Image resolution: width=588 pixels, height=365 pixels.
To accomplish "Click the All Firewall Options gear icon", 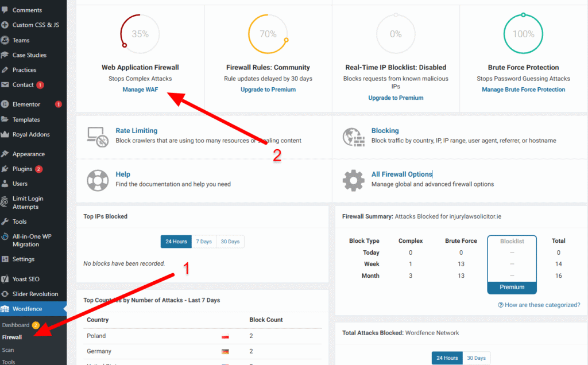I will (354, 180).
